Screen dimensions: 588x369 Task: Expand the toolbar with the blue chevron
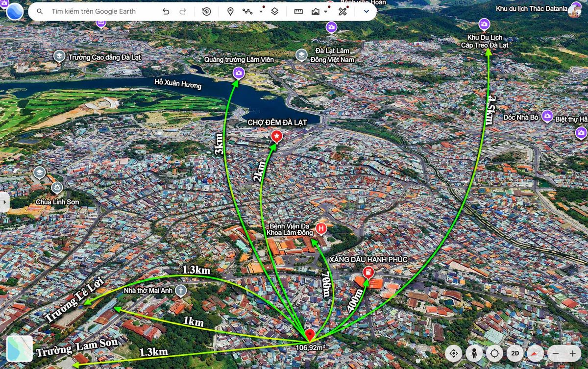(366, 11)
